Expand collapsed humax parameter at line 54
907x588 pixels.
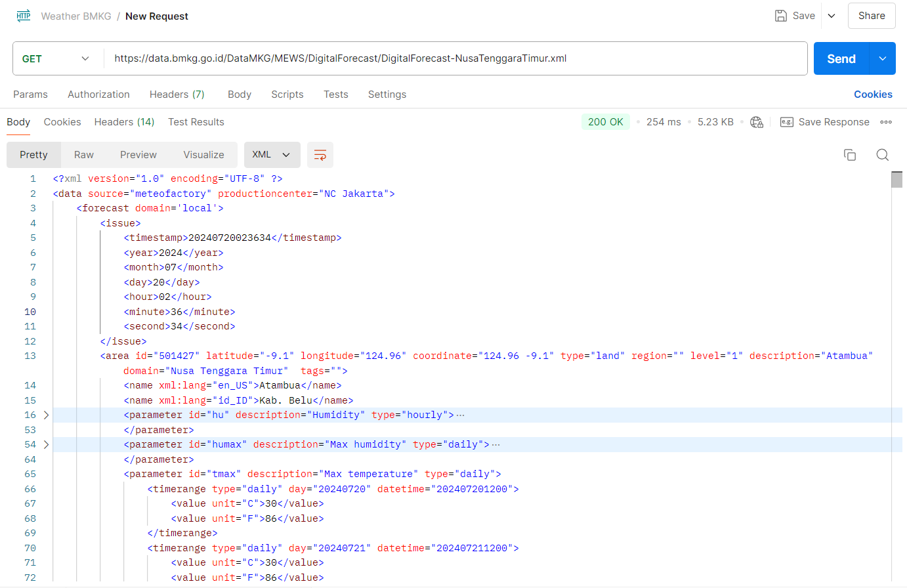point(46,445)
